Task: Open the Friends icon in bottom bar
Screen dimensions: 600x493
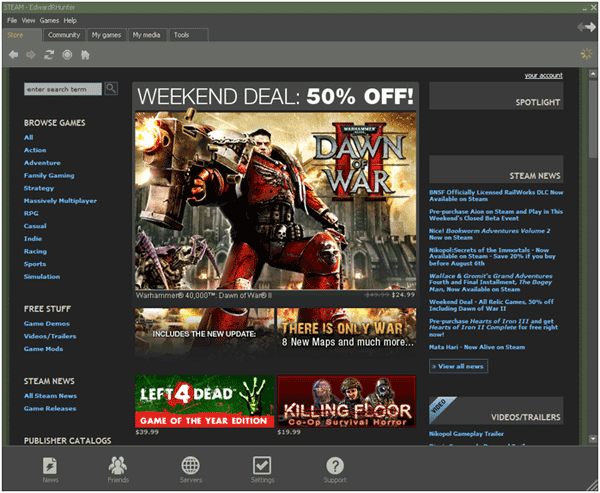Action: click(118, 470)
